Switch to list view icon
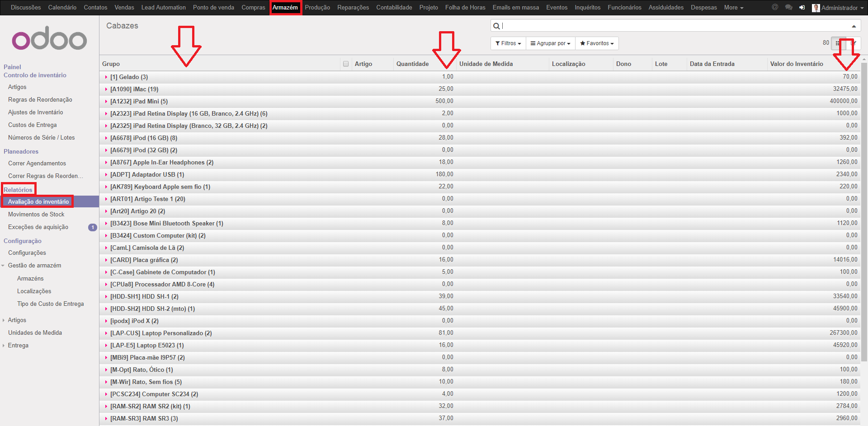868x426 pixels. [839, 43]
